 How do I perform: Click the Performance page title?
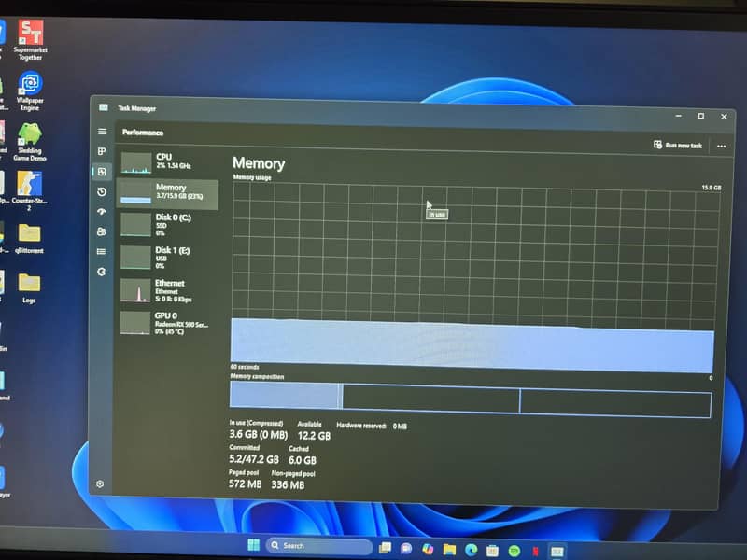click(143, 133)
